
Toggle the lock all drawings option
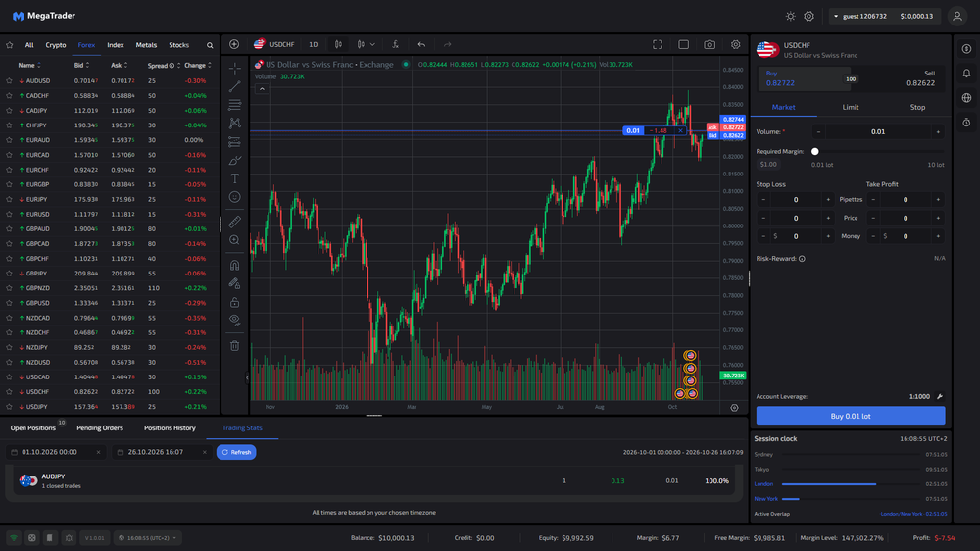click(x=234, y=302)
